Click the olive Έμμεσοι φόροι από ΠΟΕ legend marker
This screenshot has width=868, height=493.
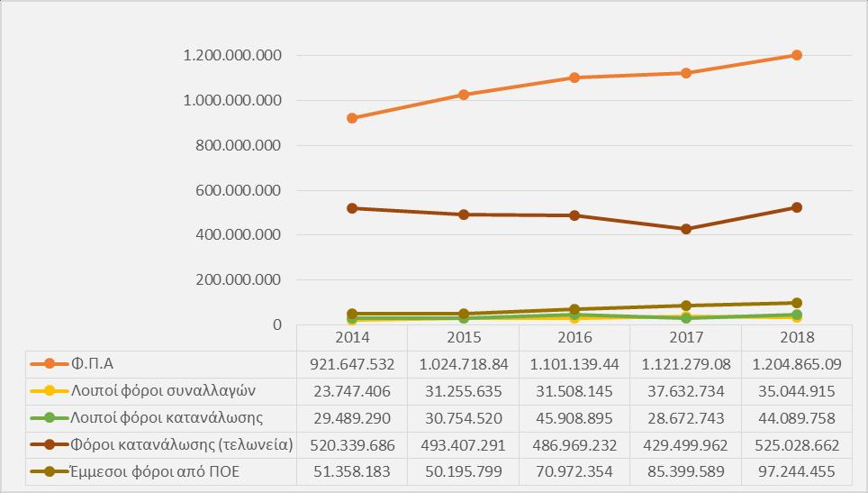tap(50, 471)
